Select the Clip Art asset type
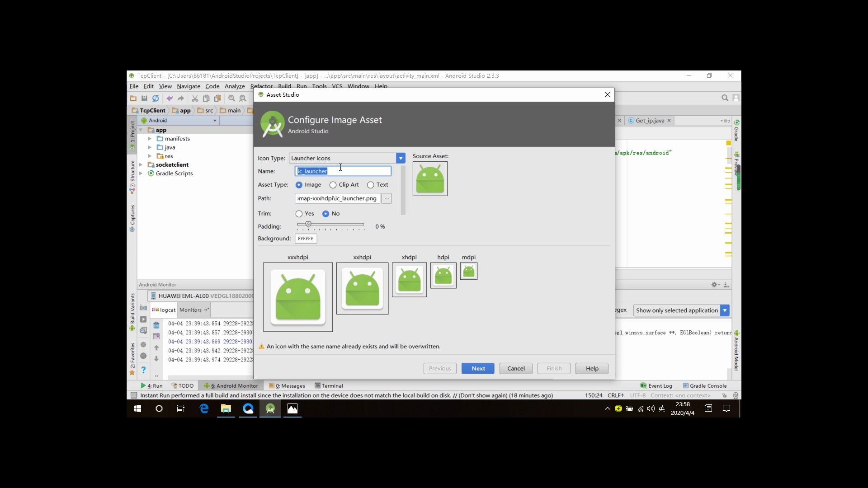Screen dimensions: 868x488 333,185
